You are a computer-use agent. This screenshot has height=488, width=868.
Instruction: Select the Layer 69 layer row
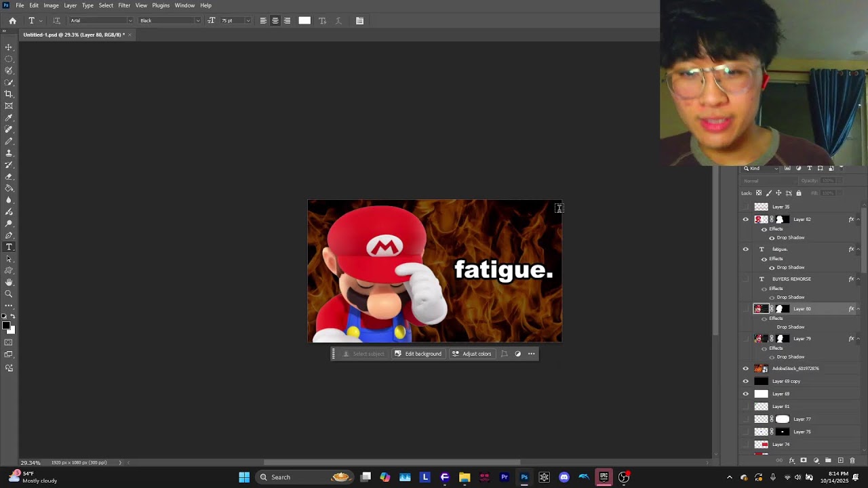coord(800,394)
